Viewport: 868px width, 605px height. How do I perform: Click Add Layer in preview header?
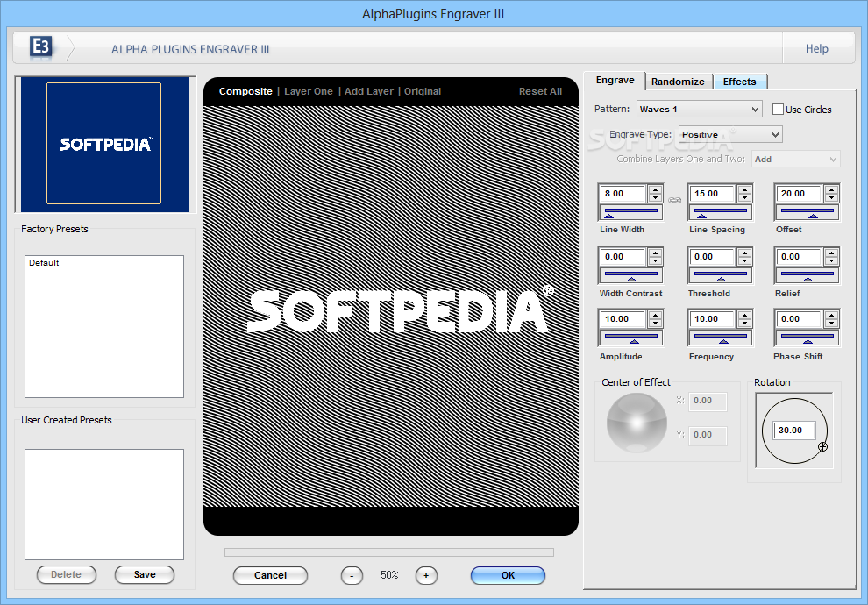(368, 91)
